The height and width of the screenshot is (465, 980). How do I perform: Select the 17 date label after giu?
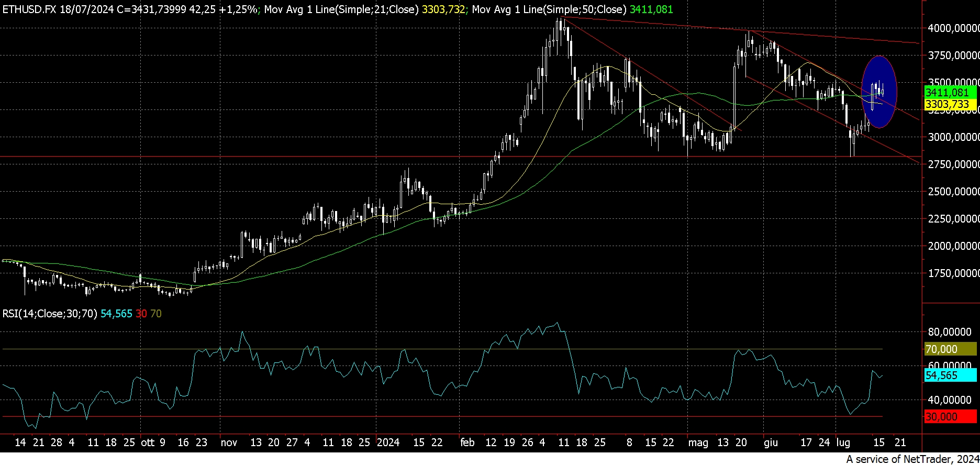pos(806,442)
